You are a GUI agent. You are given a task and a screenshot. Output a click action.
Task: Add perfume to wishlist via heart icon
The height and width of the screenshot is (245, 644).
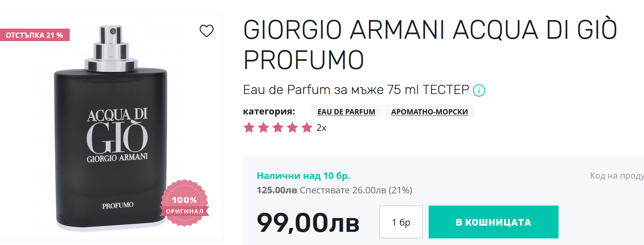coord(206,31)
